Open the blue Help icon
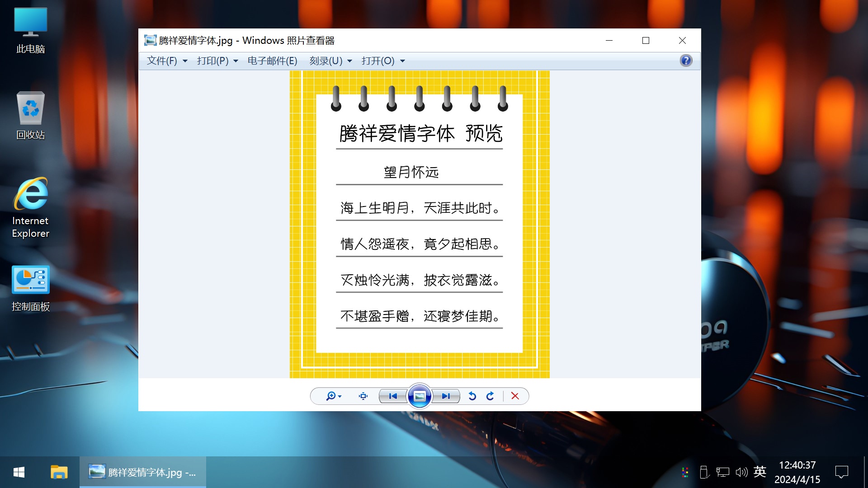This screenshot has width=868, height=488. [686, 61]
